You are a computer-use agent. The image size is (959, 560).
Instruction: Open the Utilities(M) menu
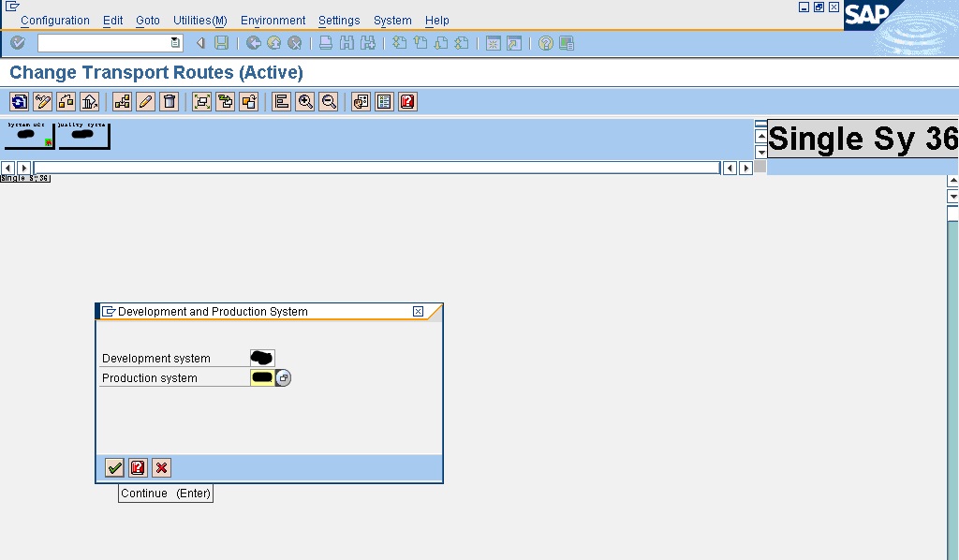[x=199, y=21]
